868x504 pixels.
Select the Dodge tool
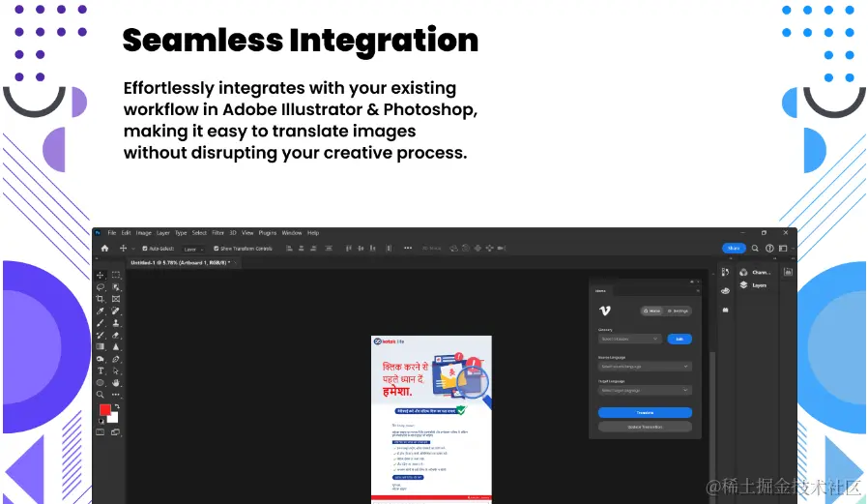101,359
